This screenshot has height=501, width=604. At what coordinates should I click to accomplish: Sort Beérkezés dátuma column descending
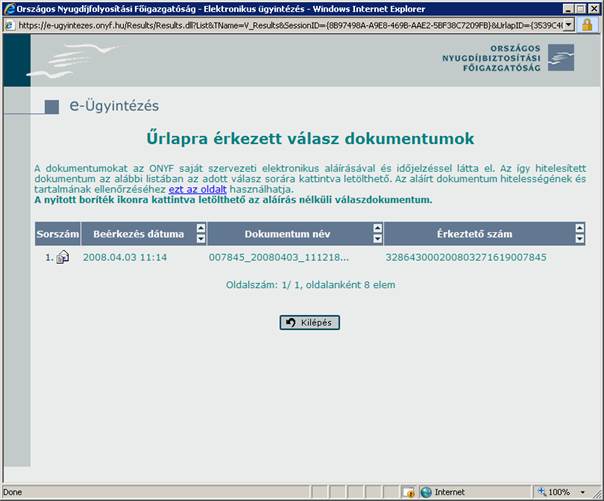click(200, 239)
